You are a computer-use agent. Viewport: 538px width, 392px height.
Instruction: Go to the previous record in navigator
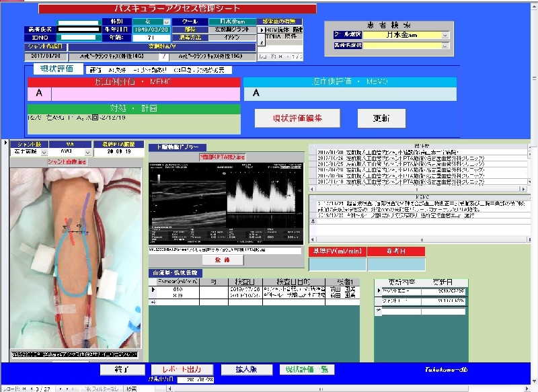pyautogui.click(x=32, y=389)
